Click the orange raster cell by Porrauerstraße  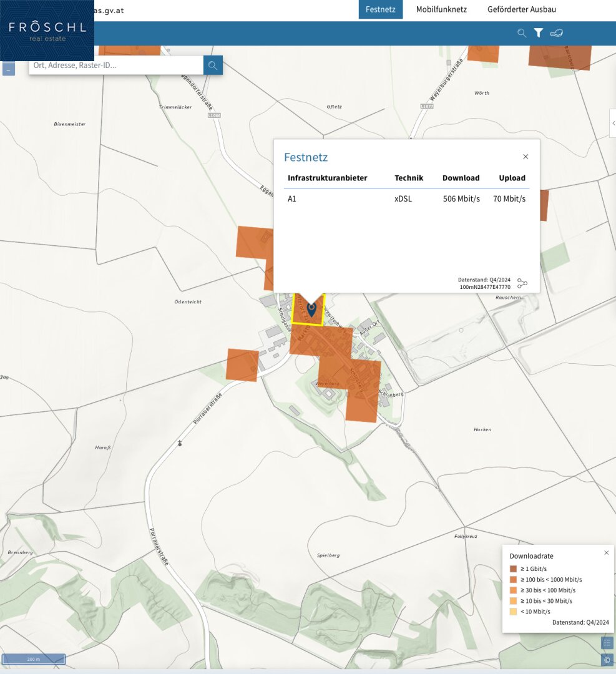tap(242, 365)
